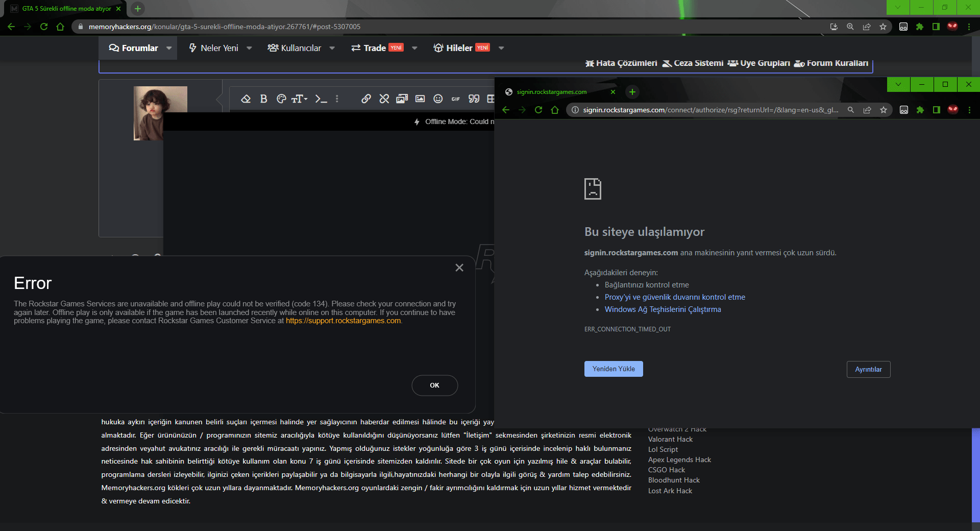The width and height of the screenshot is (980, 531).
Task: Open the Chrome menu in the Rockstar window
Action: pyautogui.click(x=969, y=110)
